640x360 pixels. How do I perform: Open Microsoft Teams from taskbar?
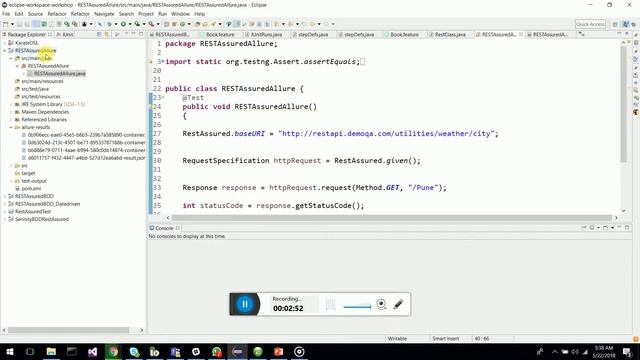point(176,351)
